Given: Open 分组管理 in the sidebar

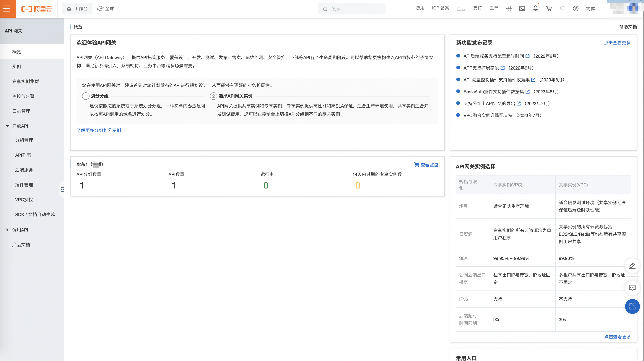Looking at the screenshot, I should click(x=24, y=140).
